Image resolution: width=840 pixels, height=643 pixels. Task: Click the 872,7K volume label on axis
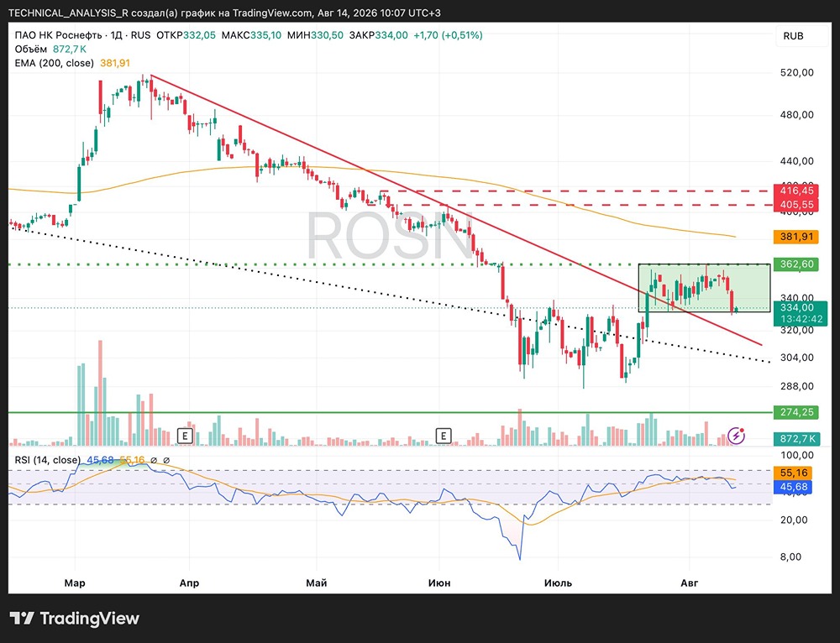tap(796, 439)
